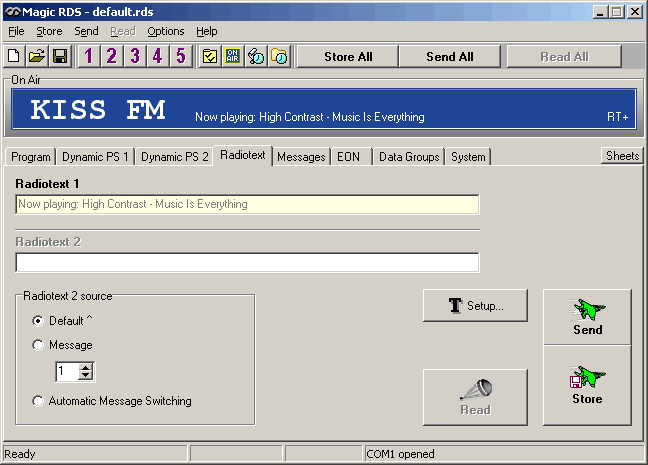Open the Options menu
Viewport: 648px width, 465px height.
[x=166, y=31]
